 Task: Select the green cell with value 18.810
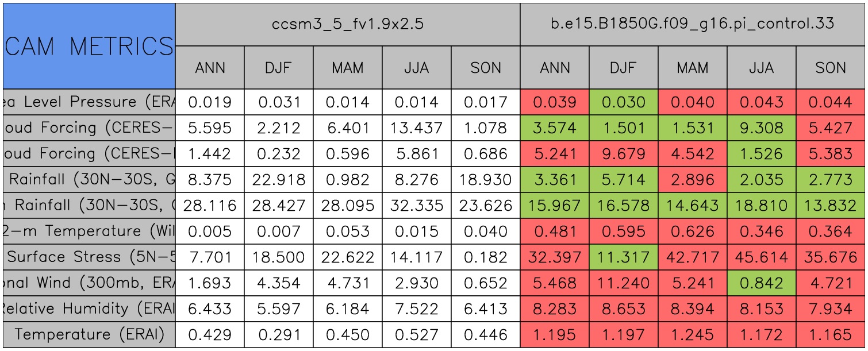pyautogui.click(x=762, y=206)
